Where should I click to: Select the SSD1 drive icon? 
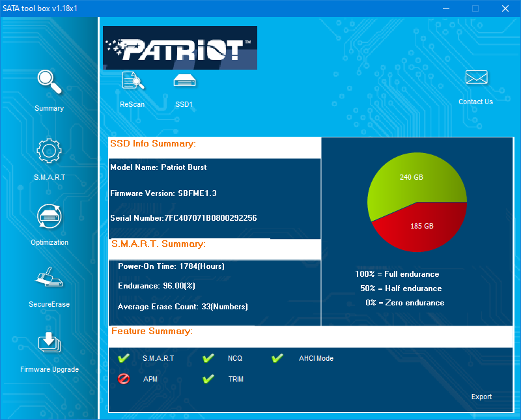tap(185, 80)
